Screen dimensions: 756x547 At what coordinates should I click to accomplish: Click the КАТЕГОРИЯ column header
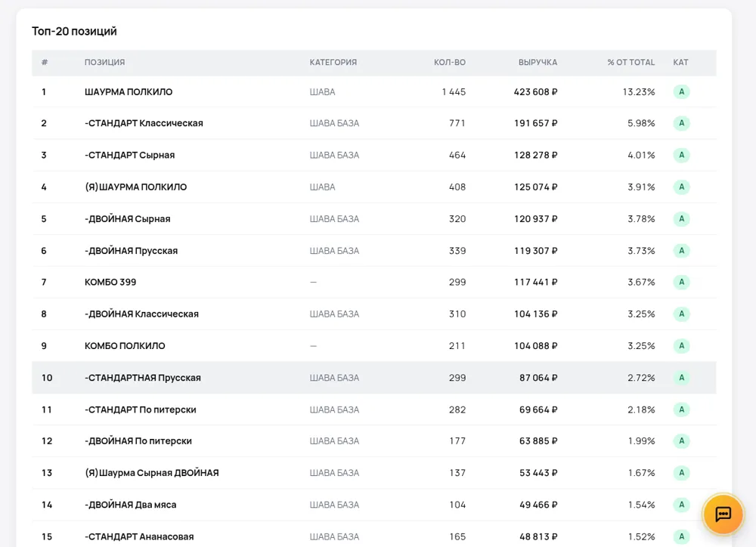pyautogui.click(x=333, y=62)
